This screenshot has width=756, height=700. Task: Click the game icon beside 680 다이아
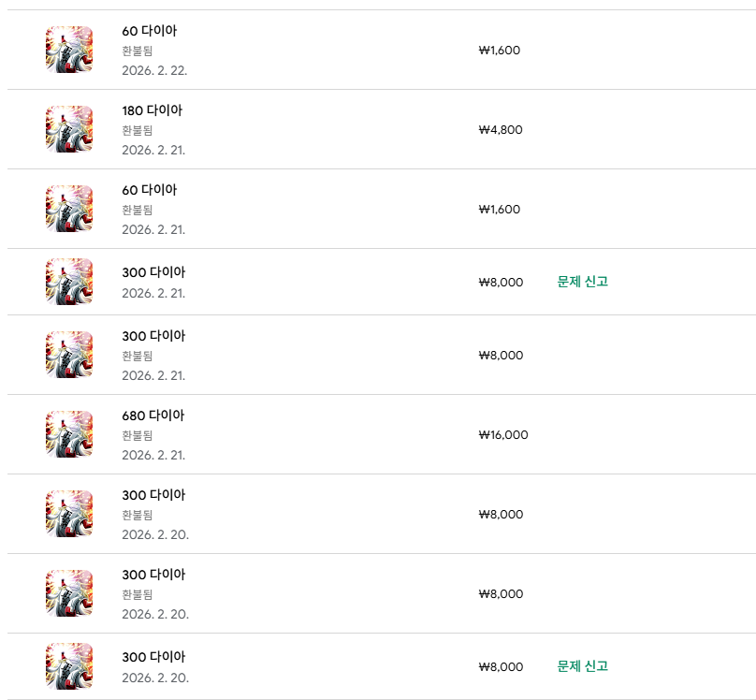pyautogui.click(x=69, y=434)
